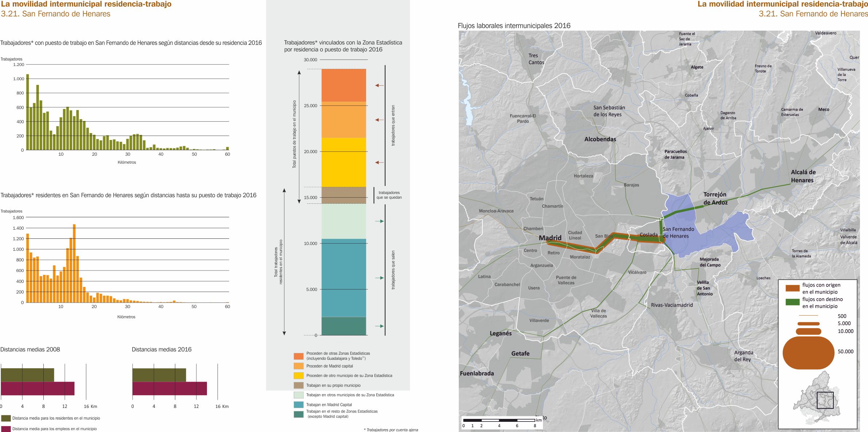Screen dimensions: 868x432
Task: Click the 'Torrejón de Ardoz' map label
Action: (x=715, y=198)
